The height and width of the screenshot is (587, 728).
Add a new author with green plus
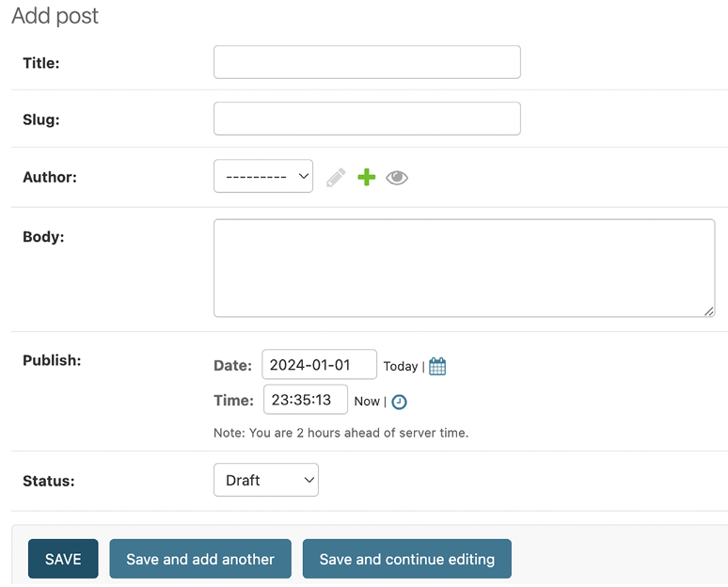pos(366,177)
